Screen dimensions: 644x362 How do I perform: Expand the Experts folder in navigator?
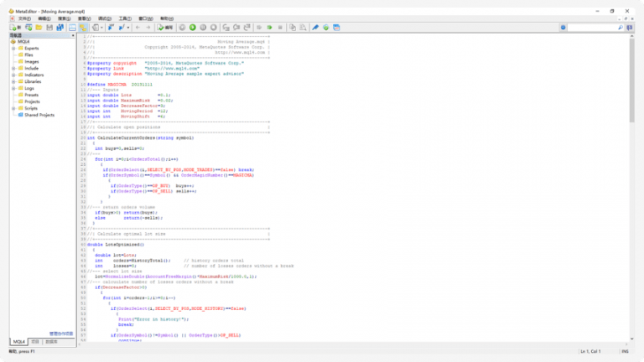point(13,49)
